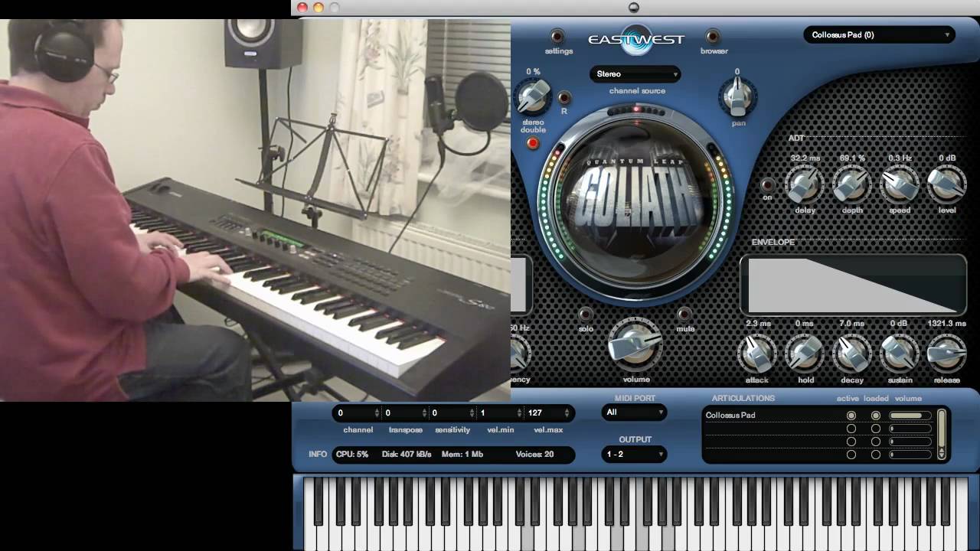Screen dimensions: 980x551
Task: Click the CPU: 5% readout
Action: click(x=352, y=454)
